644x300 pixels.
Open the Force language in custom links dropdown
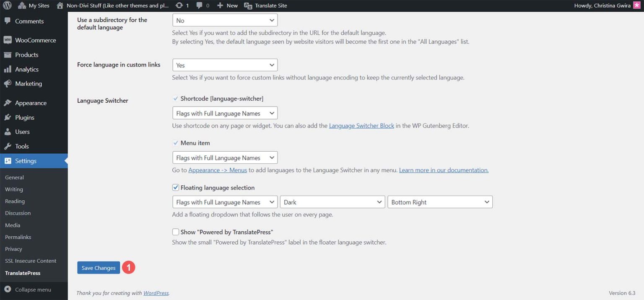[225, 65]
